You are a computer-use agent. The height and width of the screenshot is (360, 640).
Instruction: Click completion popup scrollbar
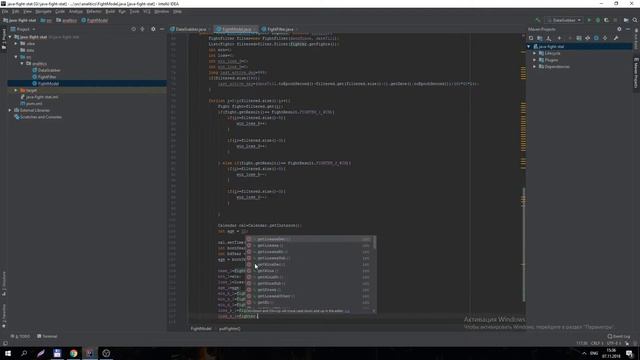coord(375,243)
